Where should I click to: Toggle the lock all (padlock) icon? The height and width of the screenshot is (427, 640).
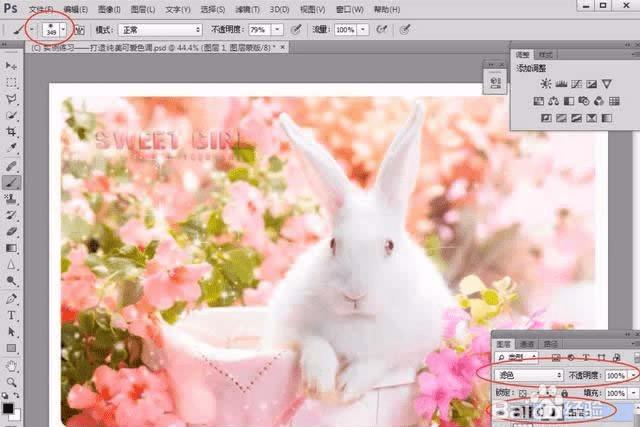click(x=563, y=393)
